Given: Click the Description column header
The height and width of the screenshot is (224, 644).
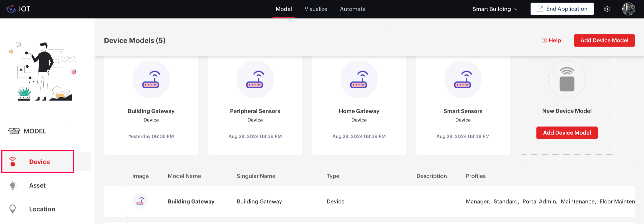Looking at the screenshot, I should pos(432,176).
